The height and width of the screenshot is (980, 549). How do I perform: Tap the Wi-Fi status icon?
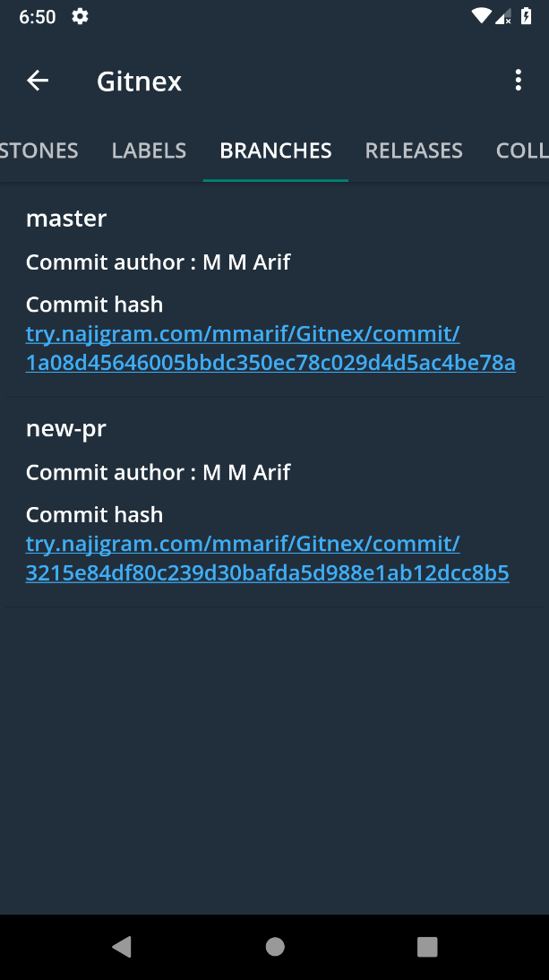pos(481,16)
